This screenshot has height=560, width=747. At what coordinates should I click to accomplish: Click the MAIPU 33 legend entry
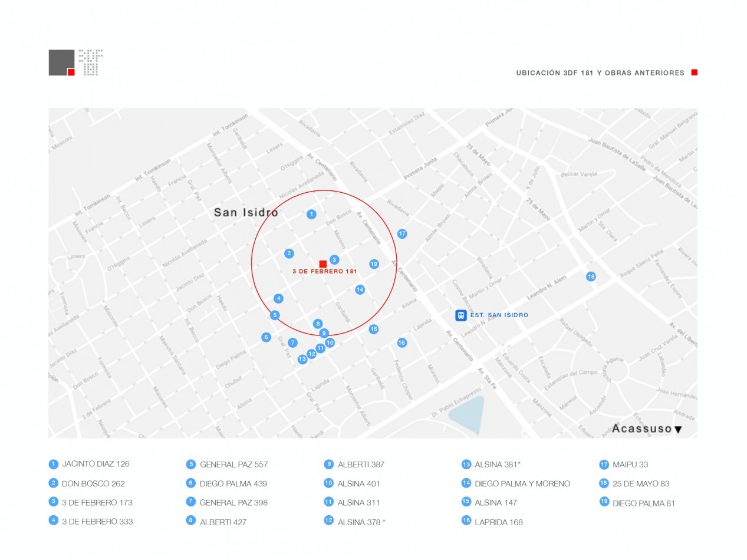(x=630, y=465)
